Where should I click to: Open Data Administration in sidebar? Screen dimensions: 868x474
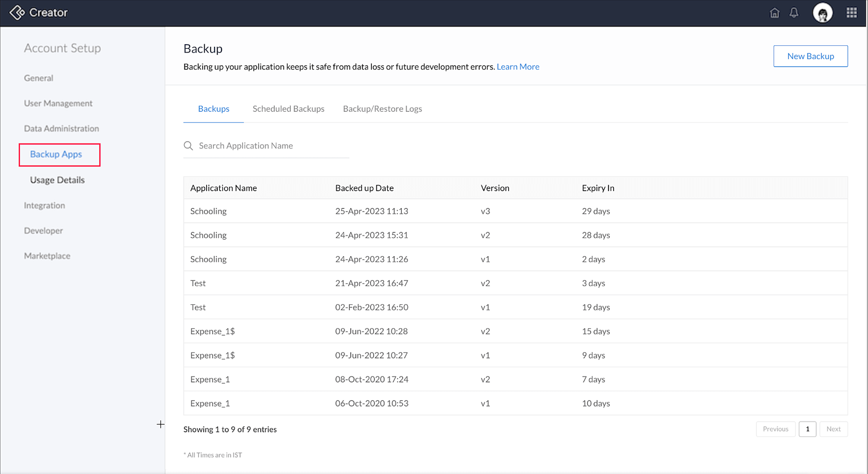click(x=61, y=129)
